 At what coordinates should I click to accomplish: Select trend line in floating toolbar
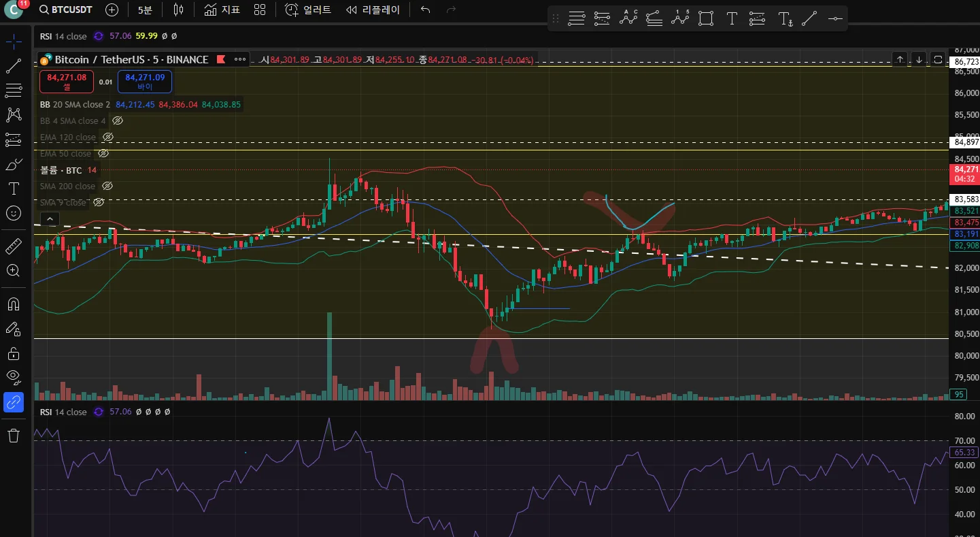pos(809,19)
